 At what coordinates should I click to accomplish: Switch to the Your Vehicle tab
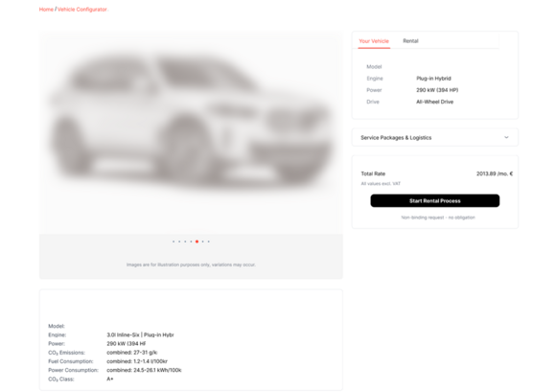[374, 41]
